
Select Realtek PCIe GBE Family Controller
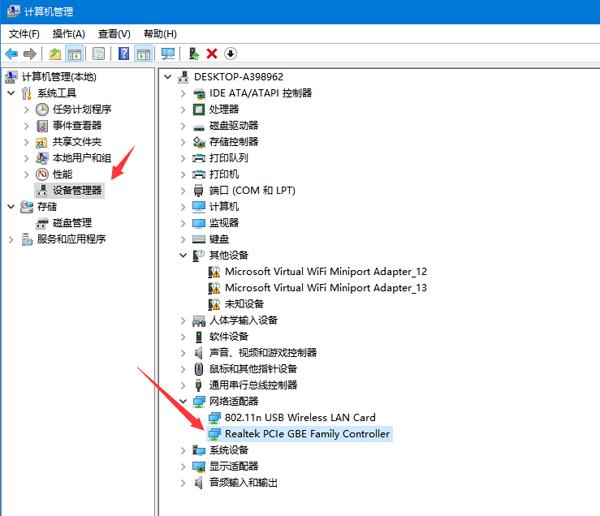point(307,434)
